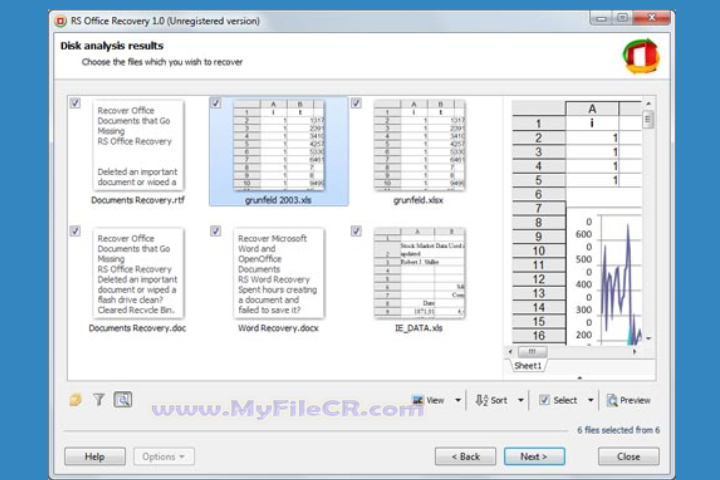Click the RS Office Recovery title bar icon
Screen dimensions: 720x480
61,21
